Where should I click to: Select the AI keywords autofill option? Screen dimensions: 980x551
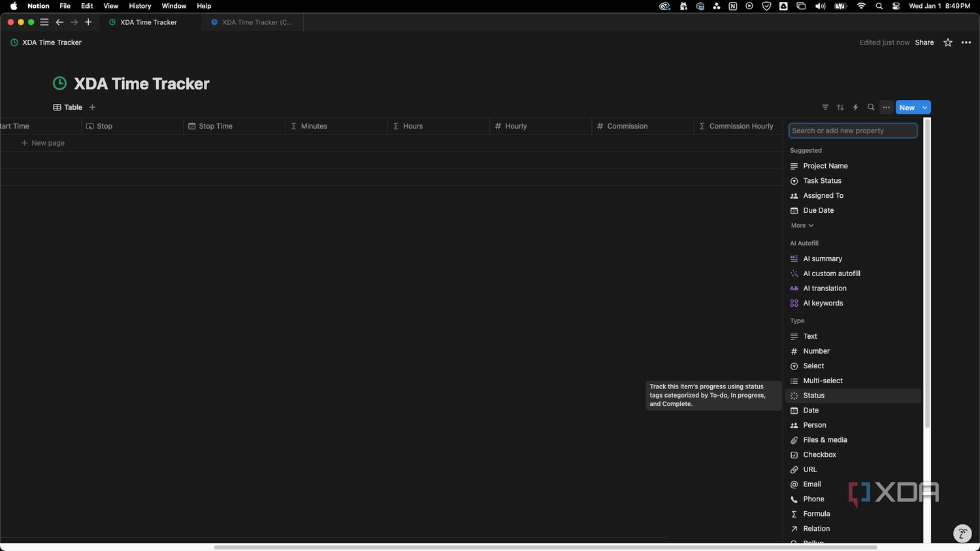[853, 304]
